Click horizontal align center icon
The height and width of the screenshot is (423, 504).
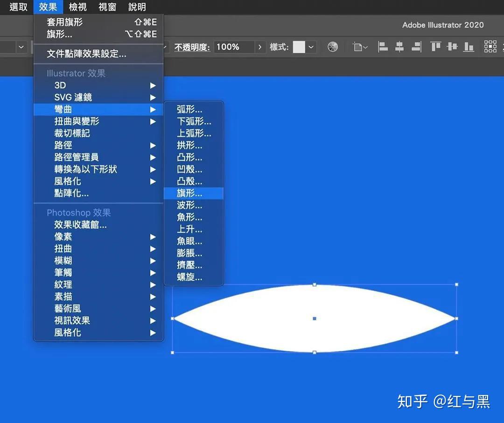click(x=399, y=47)
